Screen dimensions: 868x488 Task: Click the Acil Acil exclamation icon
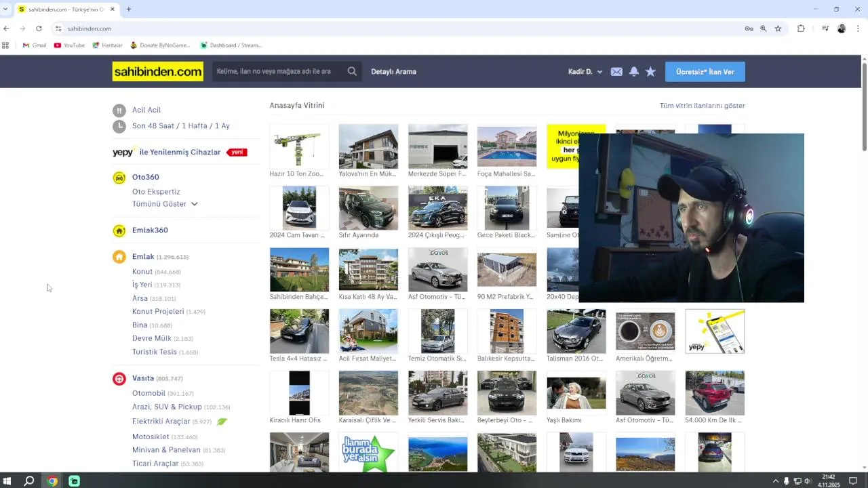pos(119,110)
